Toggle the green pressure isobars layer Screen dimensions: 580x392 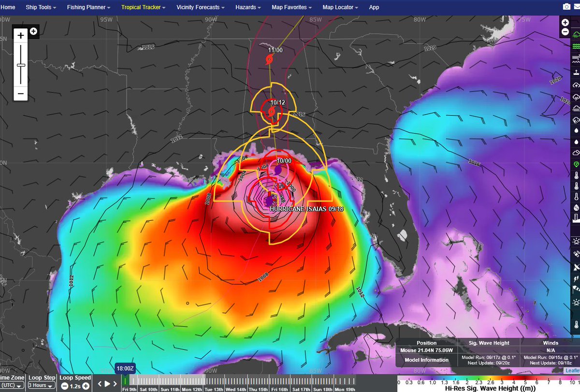(x=576, y=34)
